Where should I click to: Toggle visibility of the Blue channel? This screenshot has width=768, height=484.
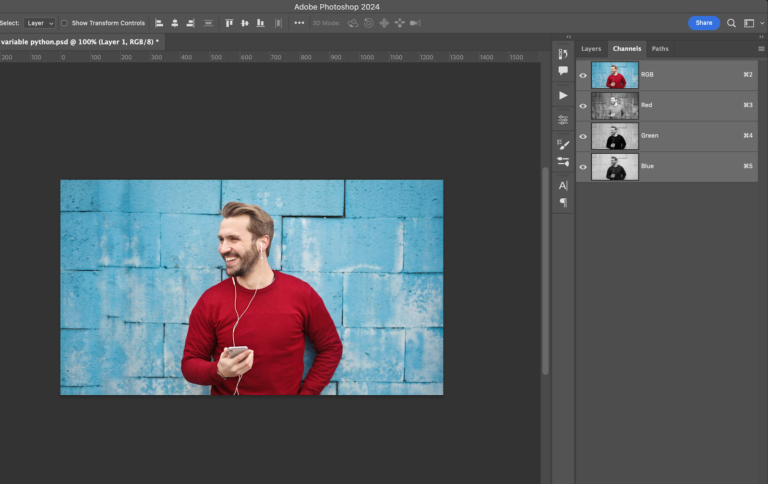583,167
